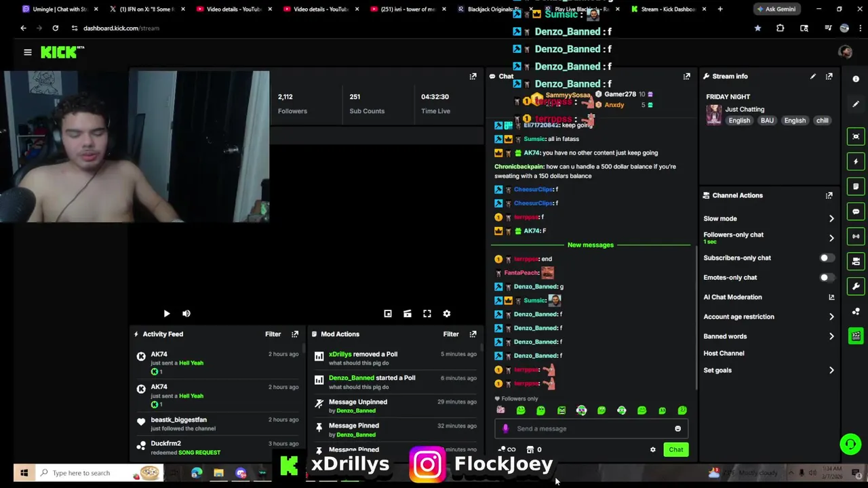
Task: Mute the stream preview volume
Action: click(186, 314)
